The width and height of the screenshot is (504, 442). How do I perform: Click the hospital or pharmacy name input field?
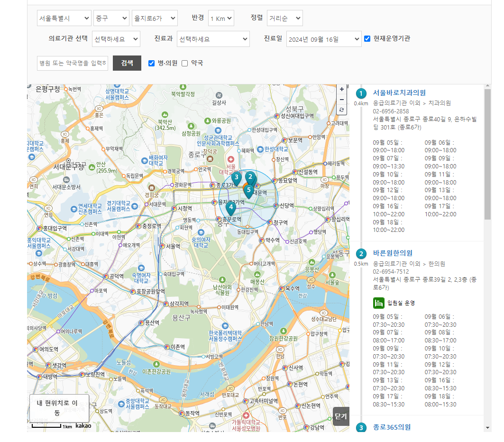(x=73, y=63)
